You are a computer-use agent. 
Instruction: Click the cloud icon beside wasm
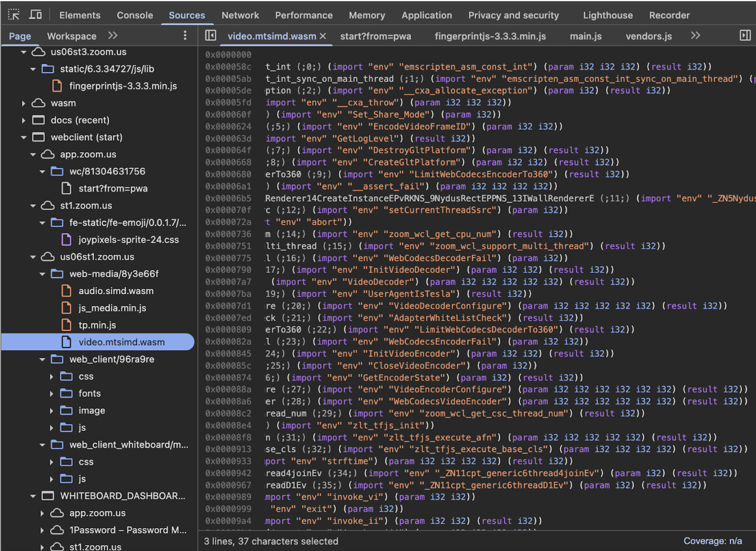[38, 103]
